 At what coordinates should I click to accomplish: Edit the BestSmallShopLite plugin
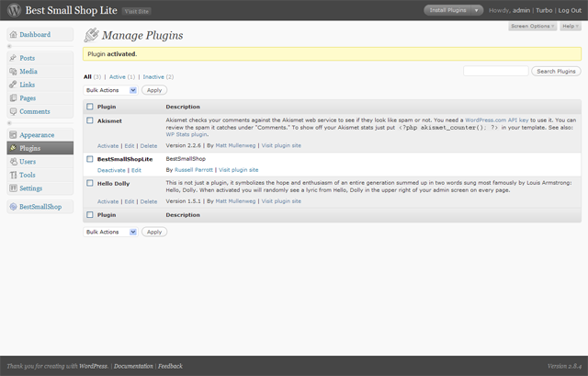[137, 170]
